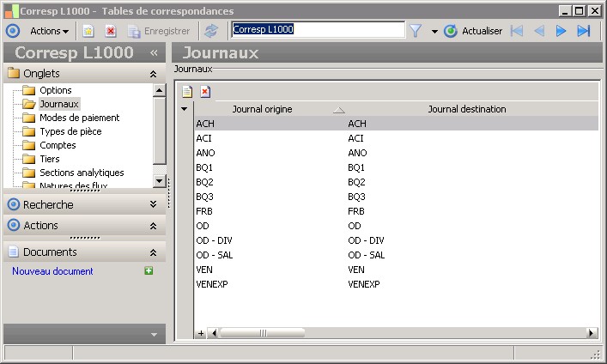Go to the next record arrow
The width and height of the screenshot is (607, 364).
pyautogui.click(x=561, y=31)
